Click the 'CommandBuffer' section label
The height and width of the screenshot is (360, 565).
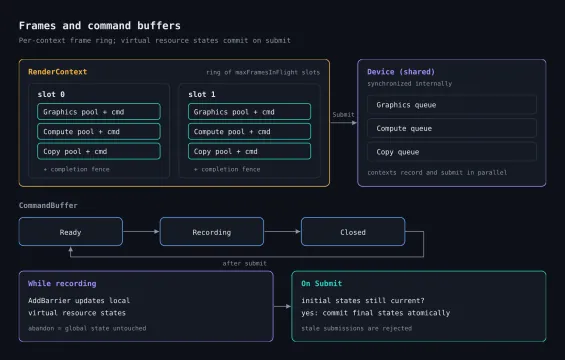point(48,205)
